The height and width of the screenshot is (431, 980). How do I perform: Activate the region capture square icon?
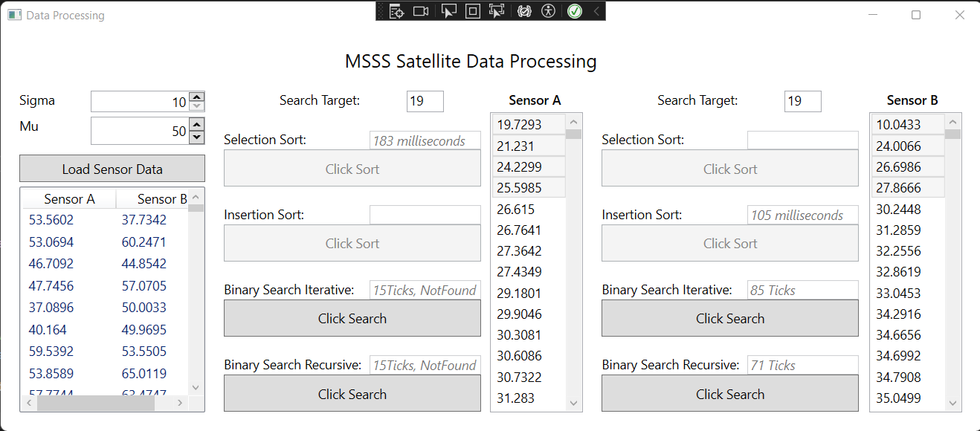tap(472, 11)
